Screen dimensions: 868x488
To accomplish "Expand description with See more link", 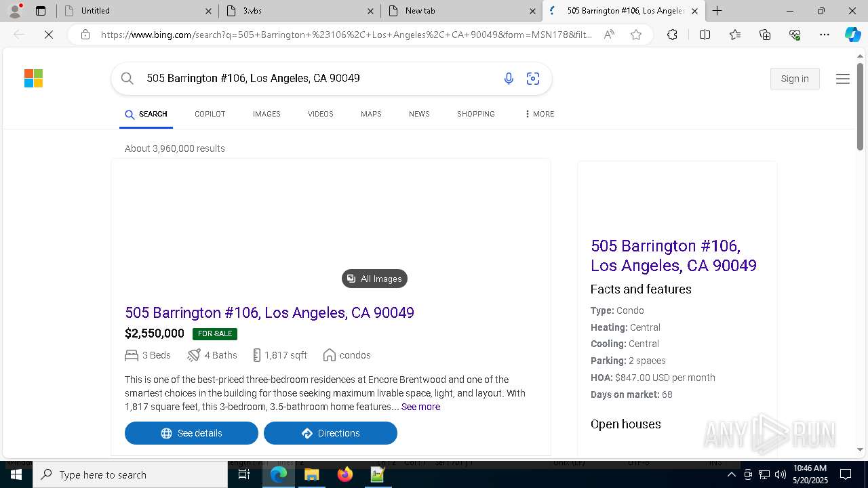I will [x=420, y=407].
